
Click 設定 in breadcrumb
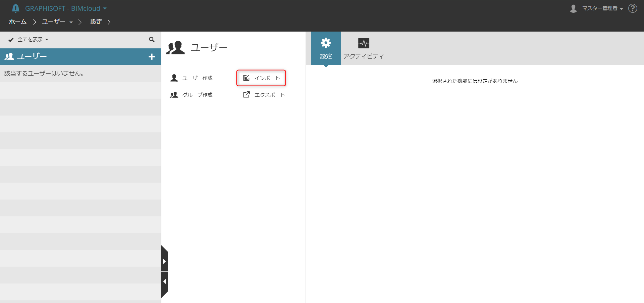96,22
